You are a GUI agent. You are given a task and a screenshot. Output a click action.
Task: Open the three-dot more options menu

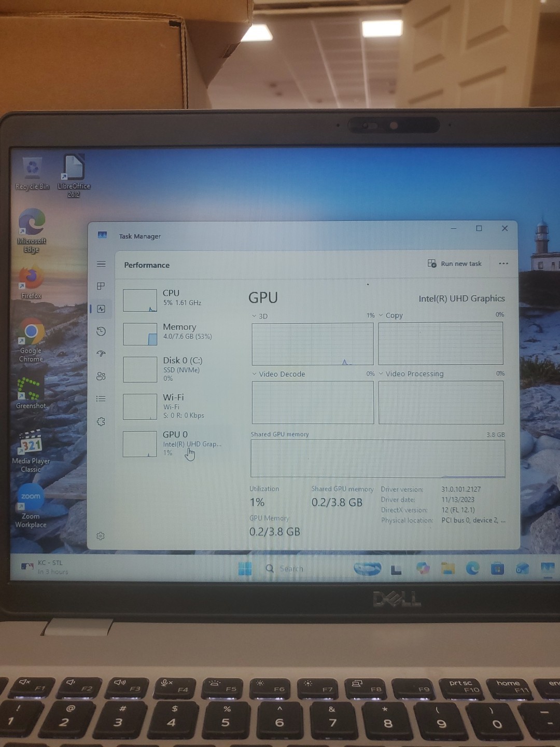pos(503,264)
